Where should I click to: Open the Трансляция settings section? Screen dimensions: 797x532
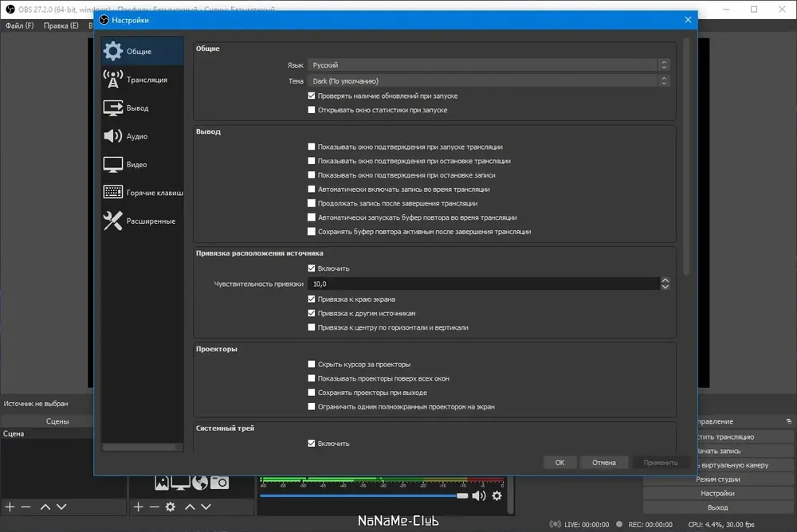click(x=142, y=80)
